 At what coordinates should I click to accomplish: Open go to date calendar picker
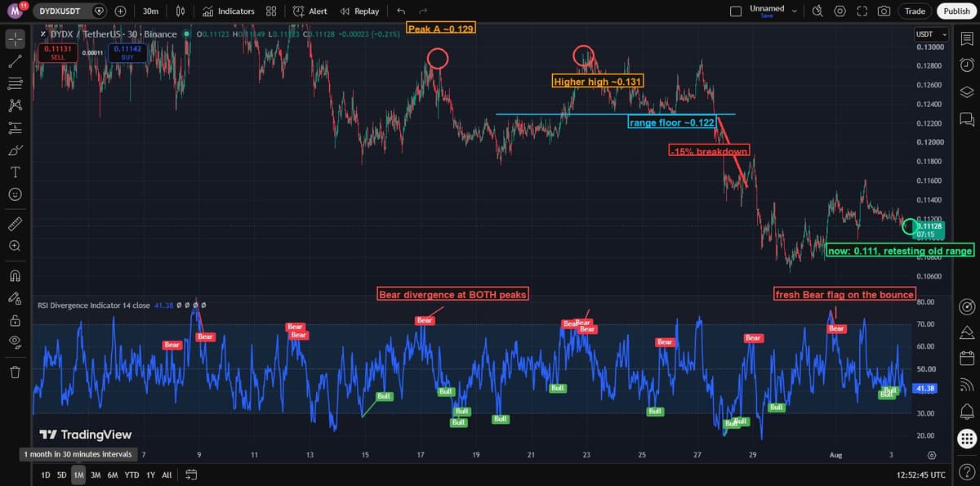(193, 475)
